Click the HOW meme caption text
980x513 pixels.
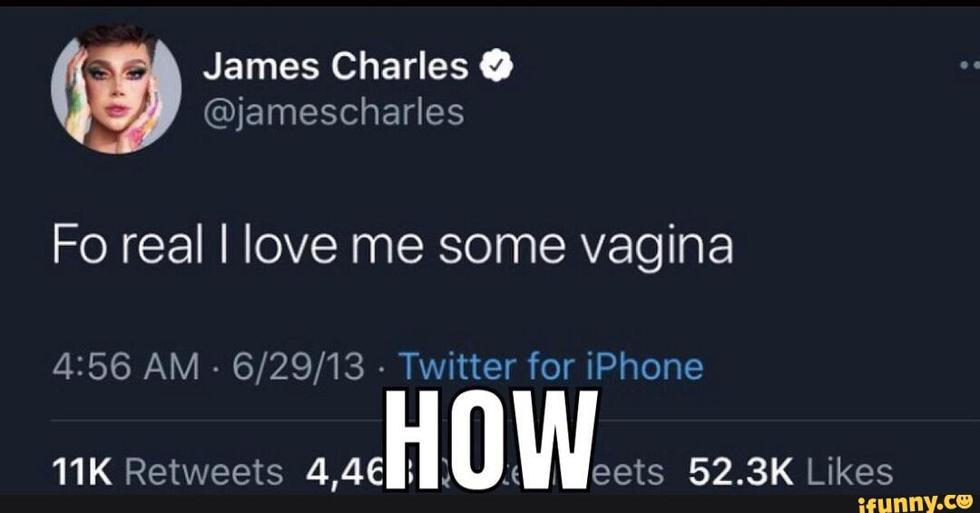pos(491,439)
